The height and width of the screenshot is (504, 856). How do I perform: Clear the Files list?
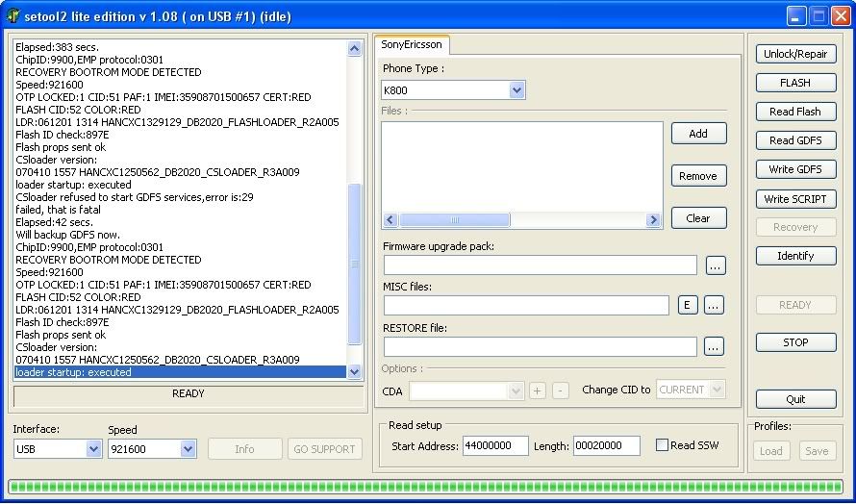pyautogui.click(x=698, y=218)
